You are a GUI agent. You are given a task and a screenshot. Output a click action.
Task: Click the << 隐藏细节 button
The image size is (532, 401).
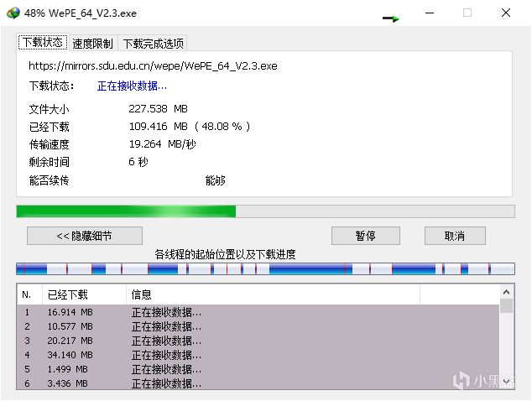click(x=85, y=236)
